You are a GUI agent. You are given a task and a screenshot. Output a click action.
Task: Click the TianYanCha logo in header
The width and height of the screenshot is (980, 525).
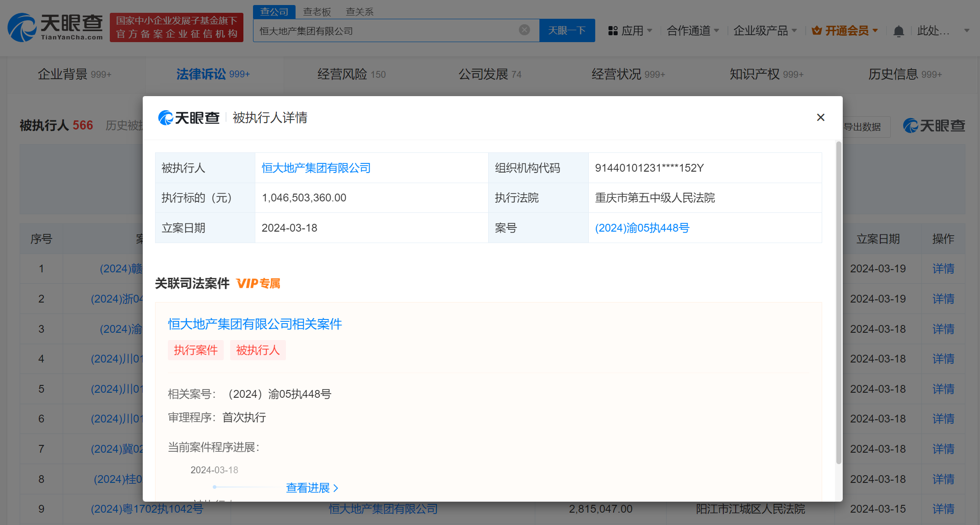coord(55,27)
